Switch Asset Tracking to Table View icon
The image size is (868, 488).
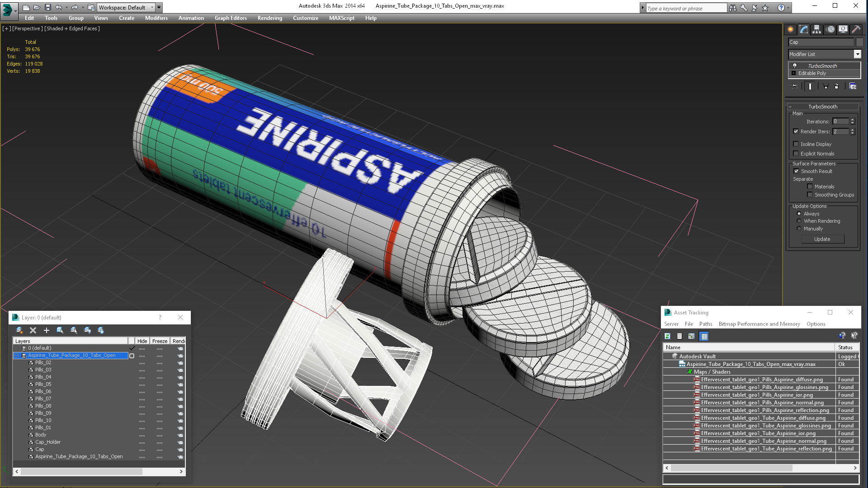point(704,336)
